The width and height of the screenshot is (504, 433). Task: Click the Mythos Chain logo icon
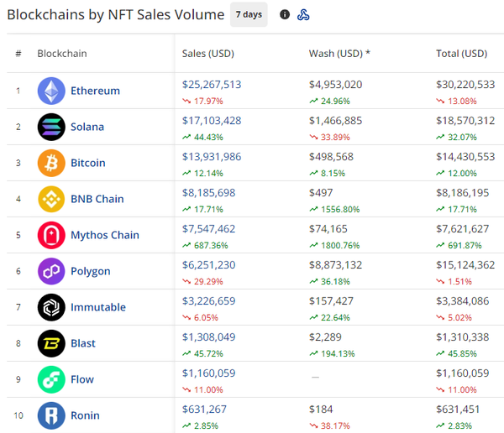(51, 235)
